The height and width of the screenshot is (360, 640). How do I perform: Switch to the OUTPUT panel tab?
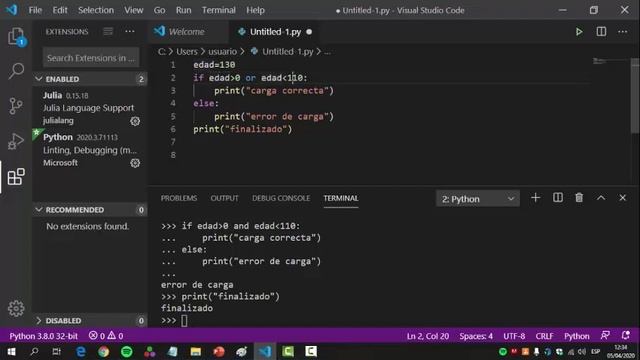coord(224,198)
